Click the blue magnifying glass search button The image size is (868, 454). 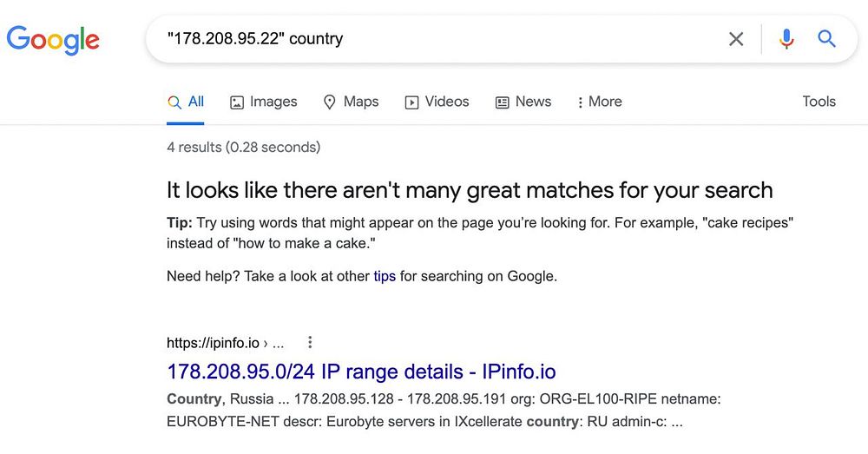point(827,39)
